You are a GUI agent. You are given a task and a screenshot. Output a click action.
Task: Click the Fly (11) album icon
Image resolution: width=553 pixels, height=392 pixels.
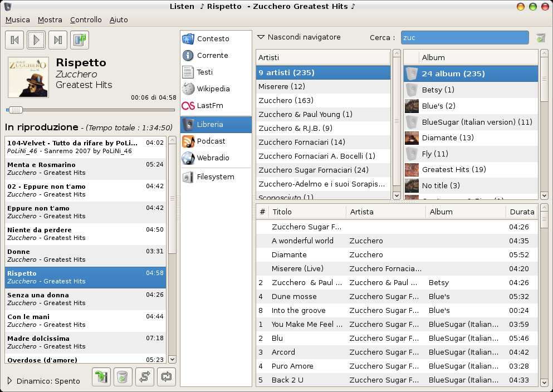tap(412, 154)
